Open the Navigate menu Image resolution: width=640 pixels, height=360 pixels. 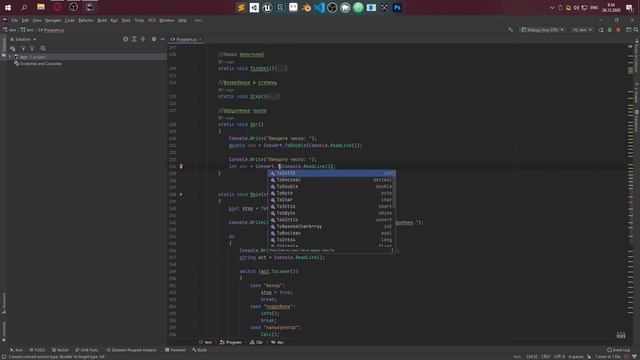coord(53,20)
